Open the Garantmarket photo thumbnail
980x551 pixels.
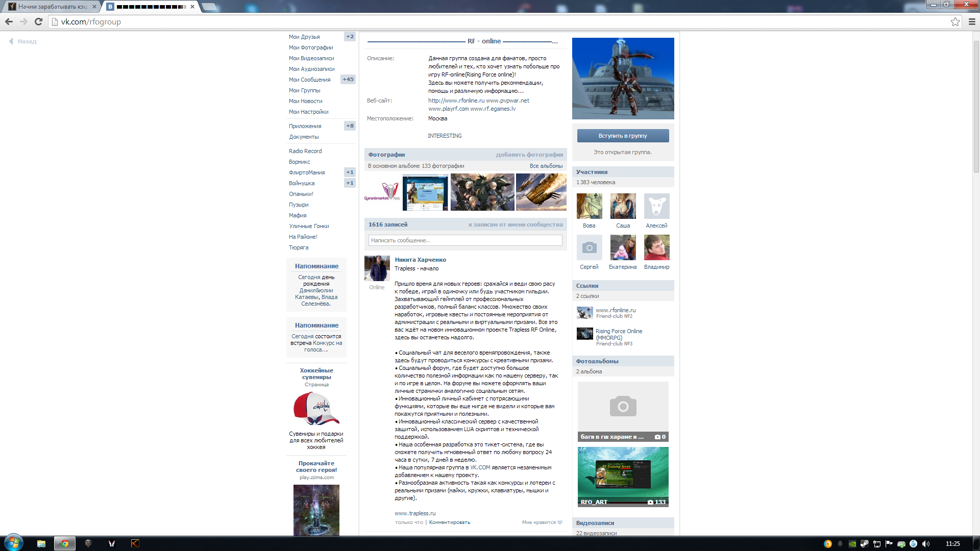point(382,192)
